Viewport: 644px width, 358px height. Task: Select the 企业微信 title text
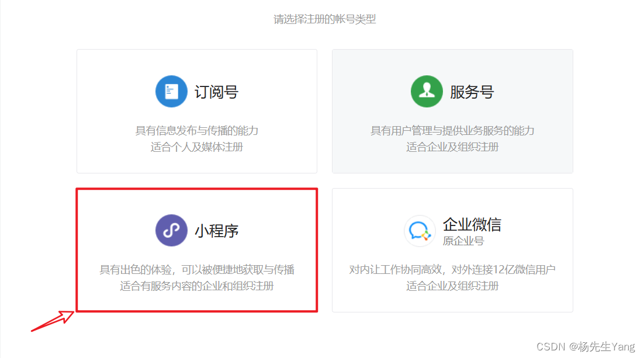472,225
